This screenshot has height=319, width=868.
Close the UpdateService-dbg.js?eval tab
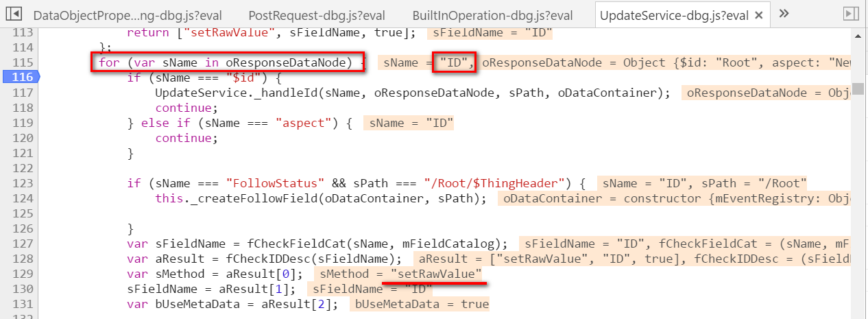click(x=758, y=15)
